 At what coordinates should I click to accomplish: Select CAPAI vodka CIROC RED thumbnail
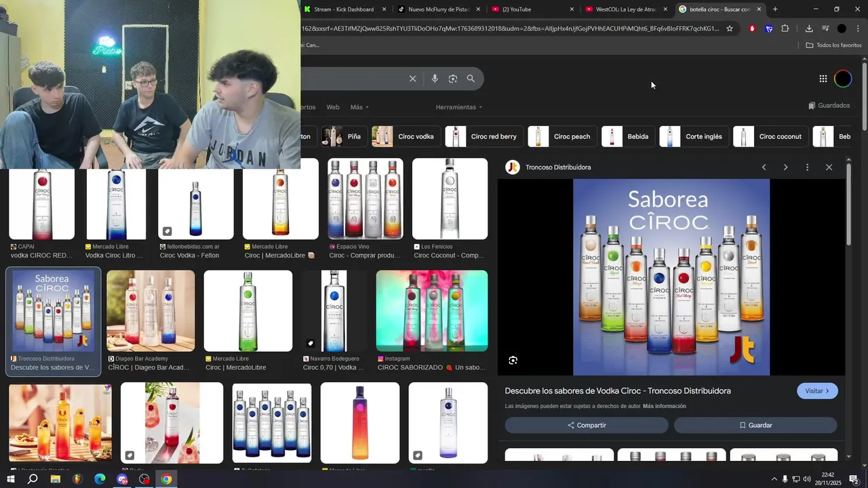coord(42,204)
